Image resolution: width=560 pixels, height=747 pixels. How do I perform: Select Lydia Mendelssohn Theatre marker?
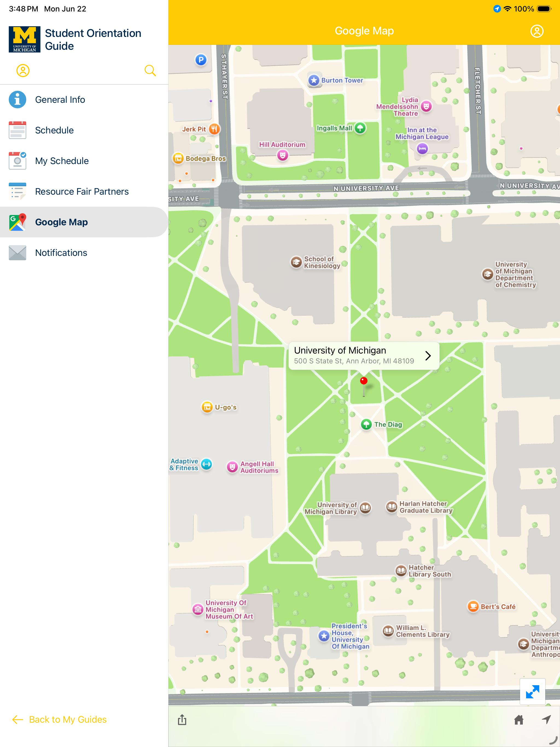click(x=427, y=107)
